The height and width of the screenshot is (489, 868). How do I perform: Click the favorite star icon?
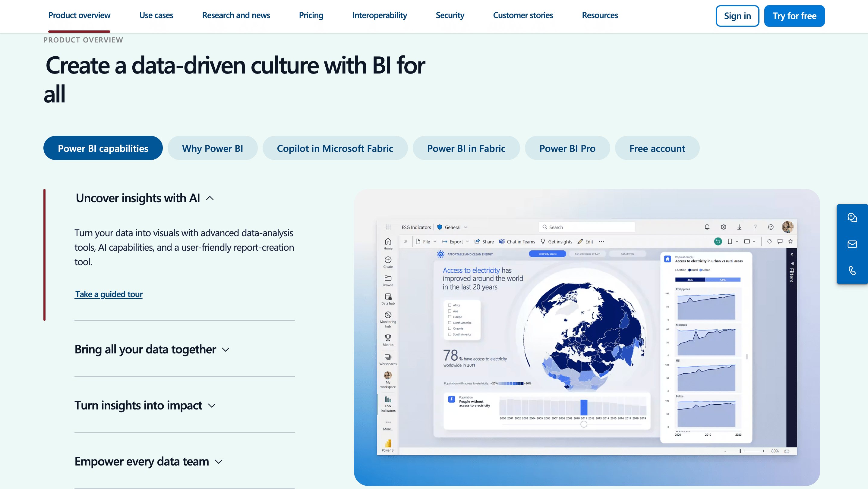[x=791, y=241]
